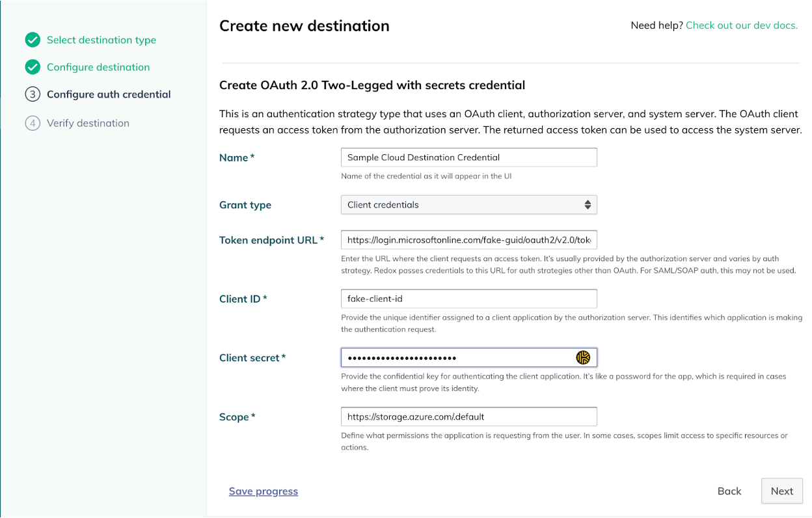Click 'Name of the credential' helper text
The image size is (812, 518).
pyautogui.click(x=426, y=176)
